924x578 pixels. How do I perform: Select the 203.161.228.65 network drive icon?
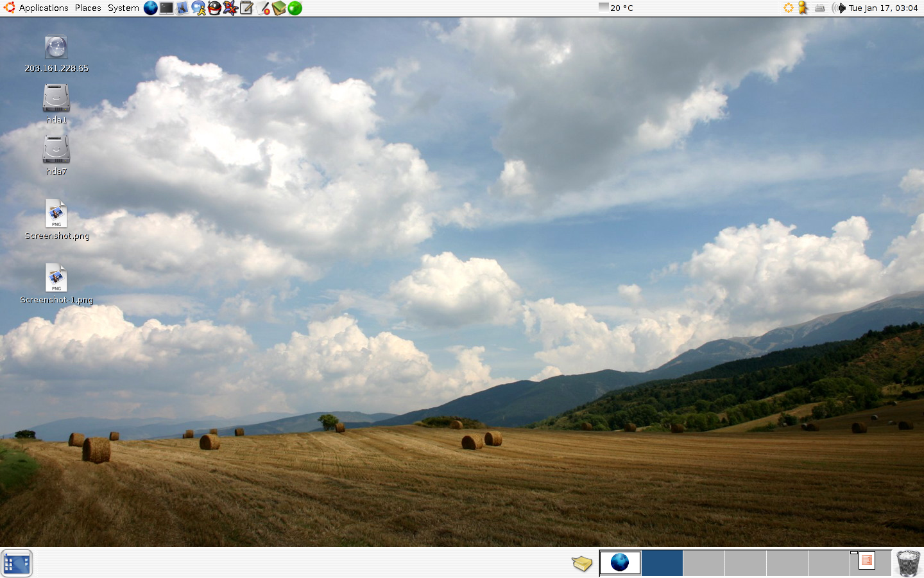tap(56, 48)
